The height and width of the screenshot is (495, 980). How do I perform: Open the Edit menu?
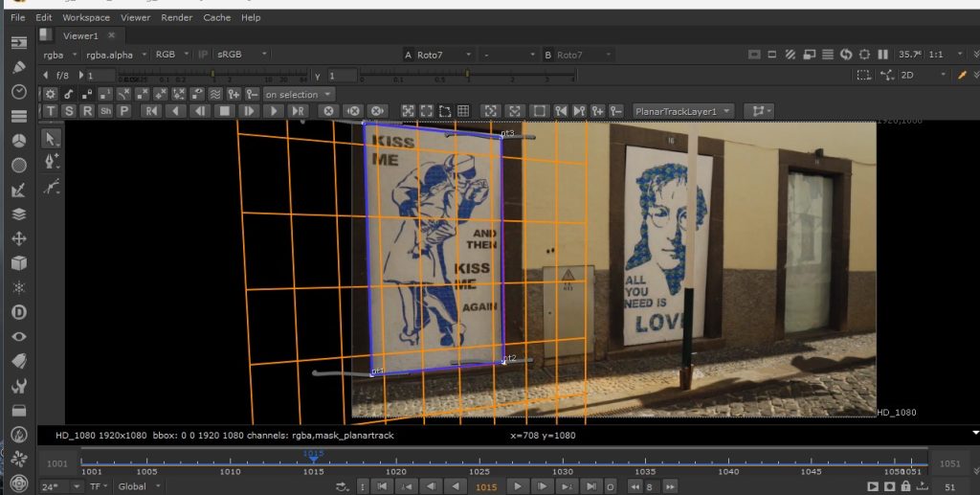[x=44, y=17]
